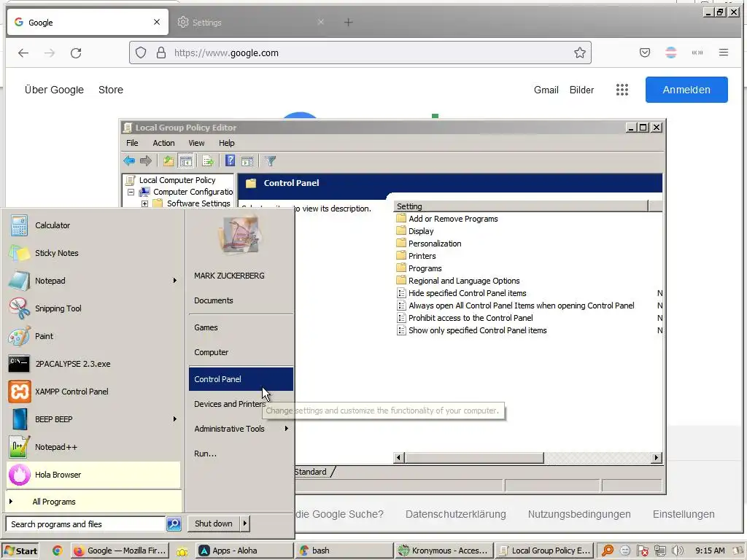Launch Sticky Notes from Start menu
Screen dimensions: 747x560
click(x=94, y=253)
